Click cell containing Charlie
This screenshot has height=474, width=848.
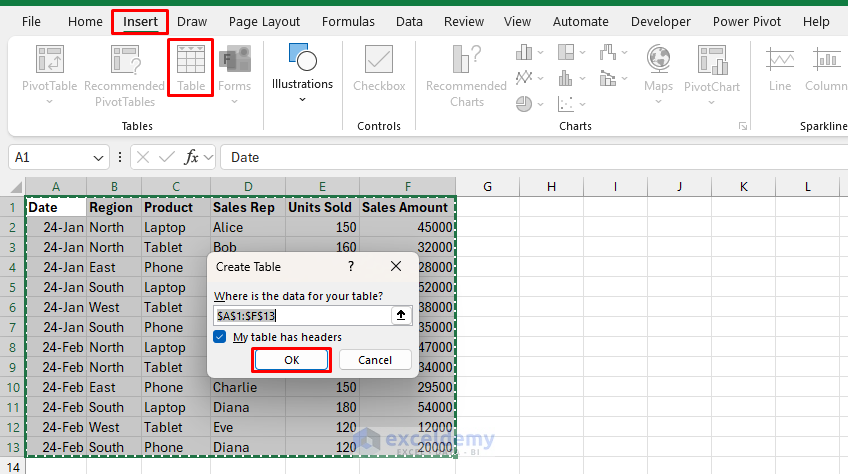(248, 387)
